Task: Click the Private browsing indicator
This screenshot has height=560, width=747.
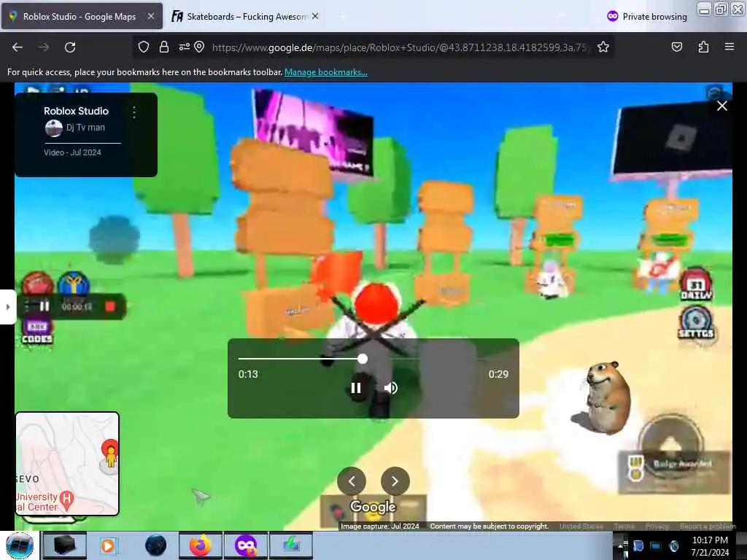Action: click(x=648, y=16)
